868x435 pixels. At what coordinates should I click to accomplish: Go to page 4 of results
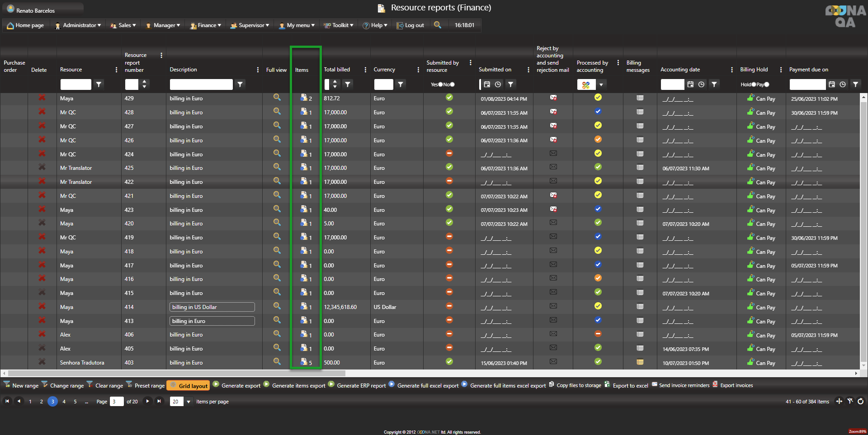[64, 402]
